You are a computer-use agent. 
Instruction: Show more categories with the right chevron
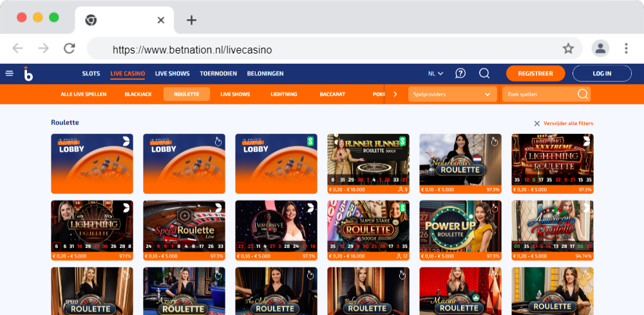tap(395, 94)
